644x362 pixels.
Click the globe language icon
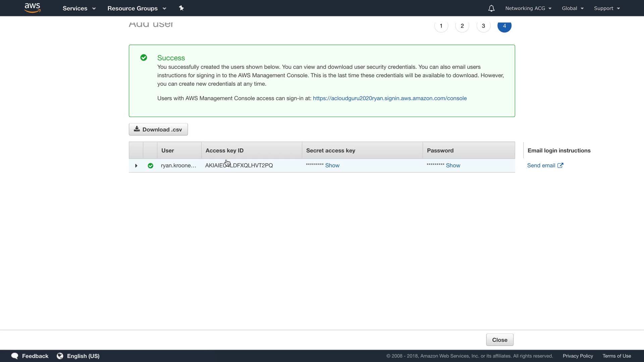click(x=60, y=356)
